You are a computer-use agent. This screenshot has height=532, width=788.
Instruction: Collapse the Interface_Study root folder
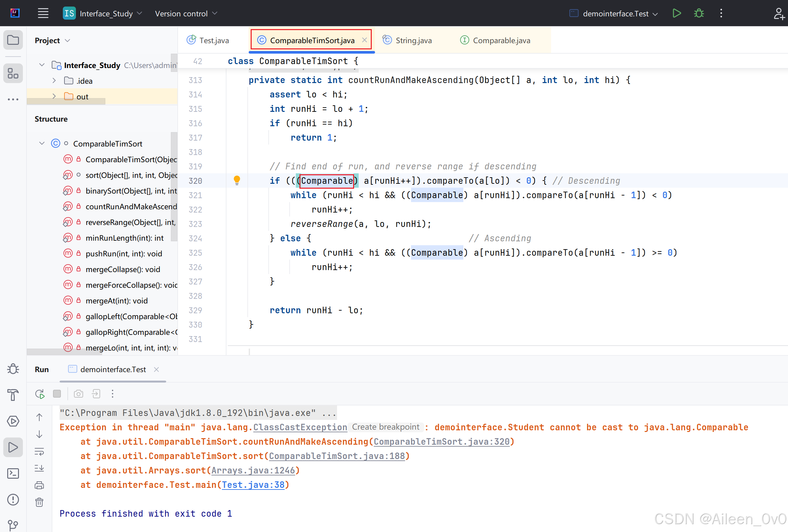coord(42,65)
